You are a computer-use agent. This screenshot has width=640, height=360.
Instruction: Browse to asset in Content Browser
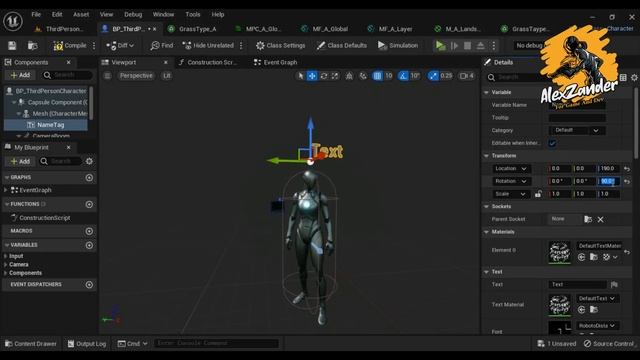click(33, 45)
